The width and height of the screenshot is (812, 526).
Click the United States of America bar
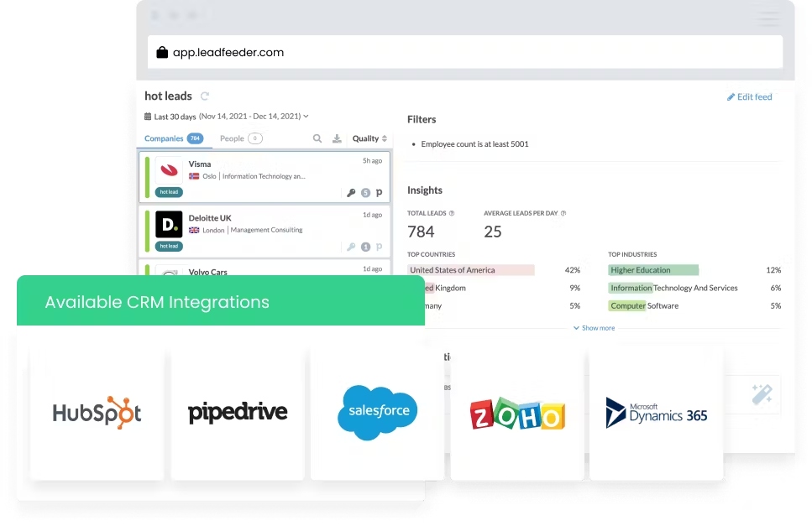click(471, 270)
